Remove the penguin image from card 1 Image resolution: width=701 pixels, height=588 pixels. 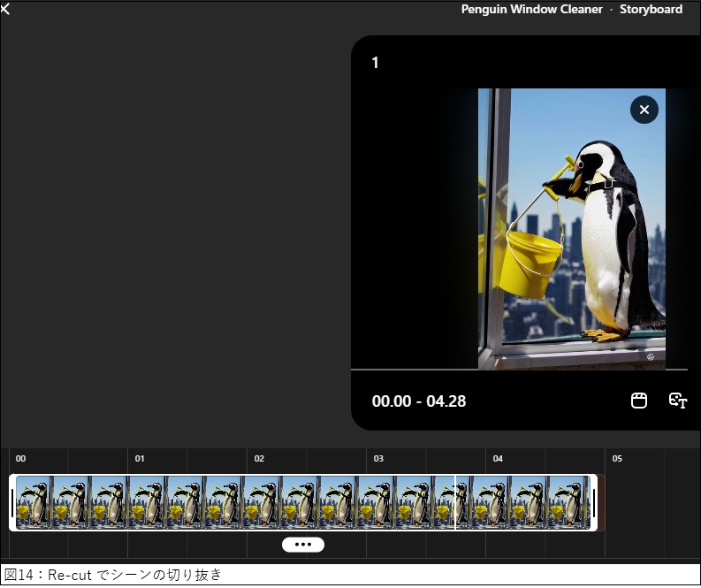pos(644,110)
